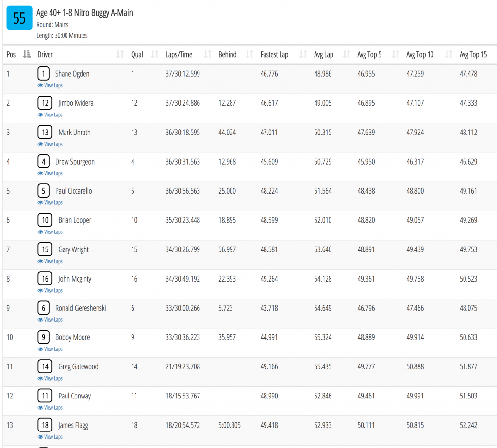
Task: Click car number 10 badge for Brian Looper
Action: pos(45,220)
